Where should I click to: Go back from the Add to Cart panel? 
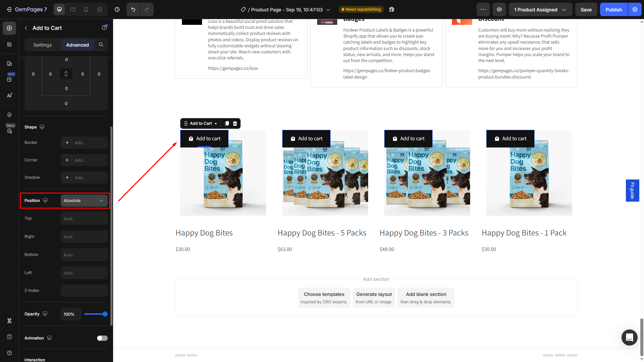pyautogui.click(x=26, y=28)
